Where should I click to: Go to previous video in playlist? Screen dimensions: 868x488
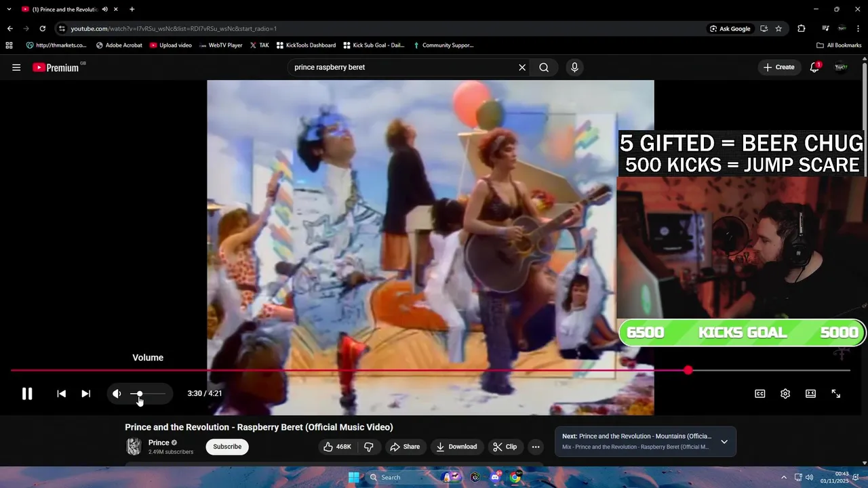61,394
